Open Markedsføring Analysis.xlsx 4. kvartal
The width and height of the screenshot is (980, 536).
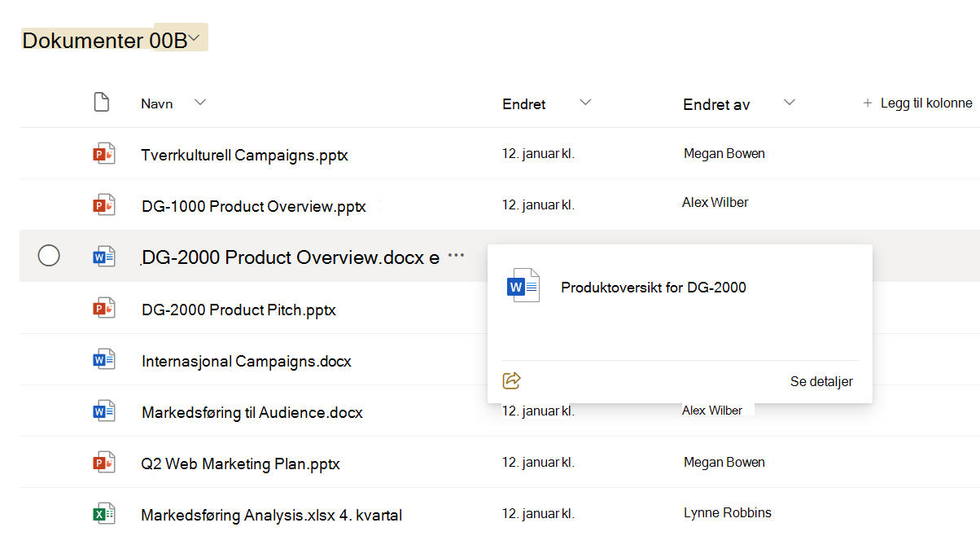(272, 515)
